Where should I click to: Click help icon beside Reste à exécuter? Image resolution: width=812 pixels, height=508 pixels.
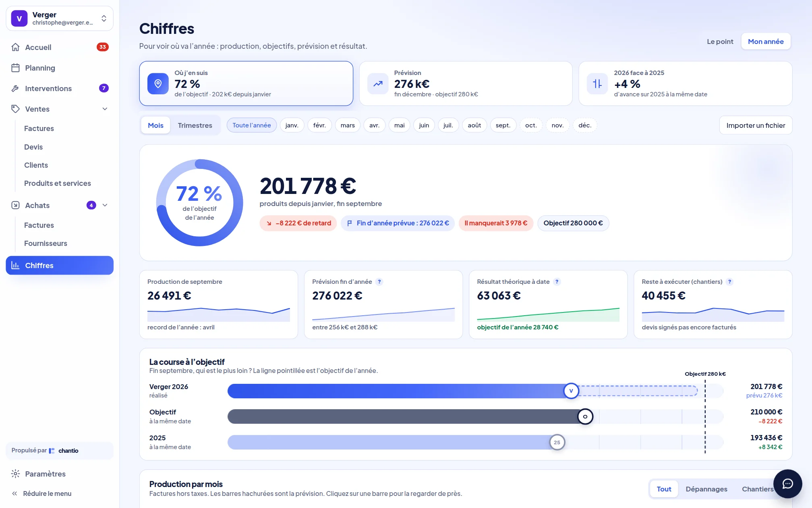[x=729, y=282]
